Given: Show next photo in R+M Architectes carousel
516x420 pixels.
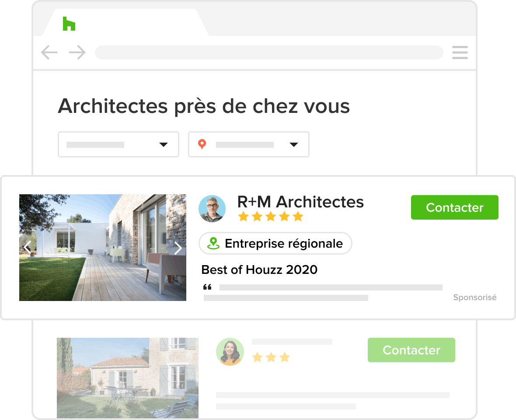Looking at the screenshot, I should click(178, 248).
